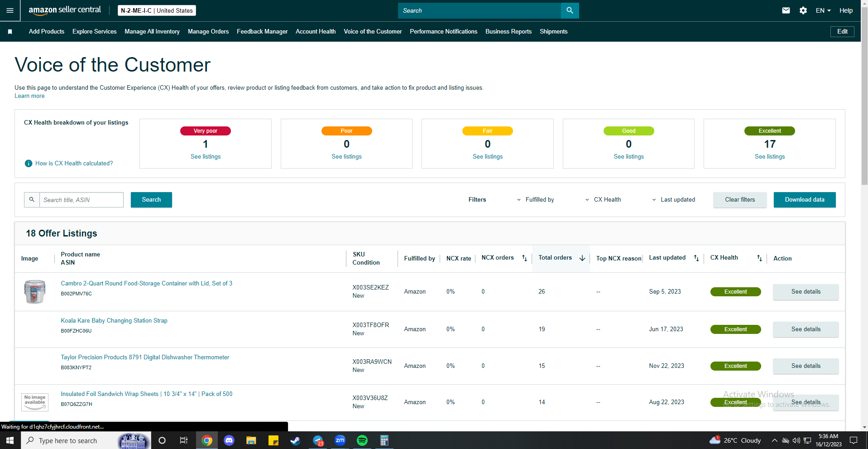This screenshot has width=868, height=449.
Task: See listings under the Fair card
Action: [488, 157]
